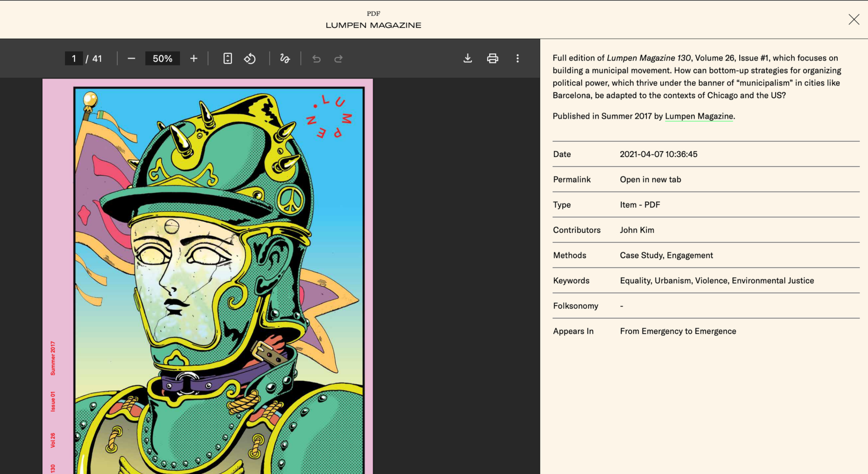Open the PDF viewer more actions menu
Viewport: 868px width, 474px height.
pyautogui.click(x=518, y=58)
